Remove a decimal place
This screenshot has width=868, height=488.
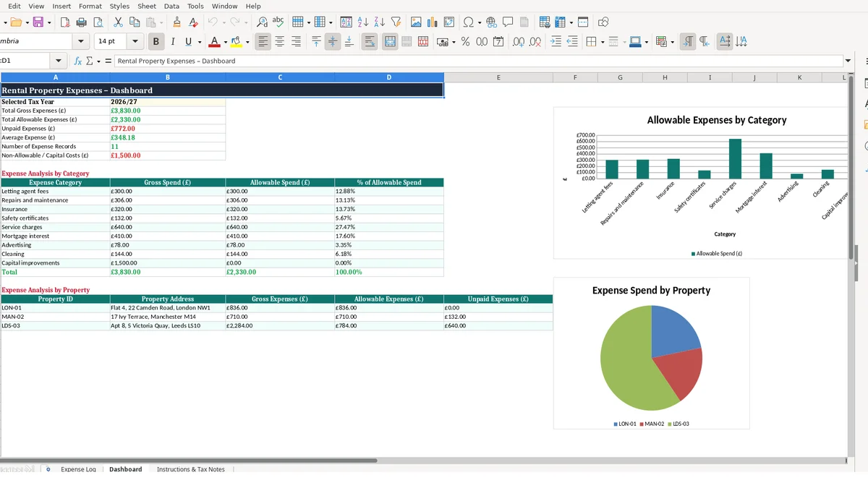(535, 42)
